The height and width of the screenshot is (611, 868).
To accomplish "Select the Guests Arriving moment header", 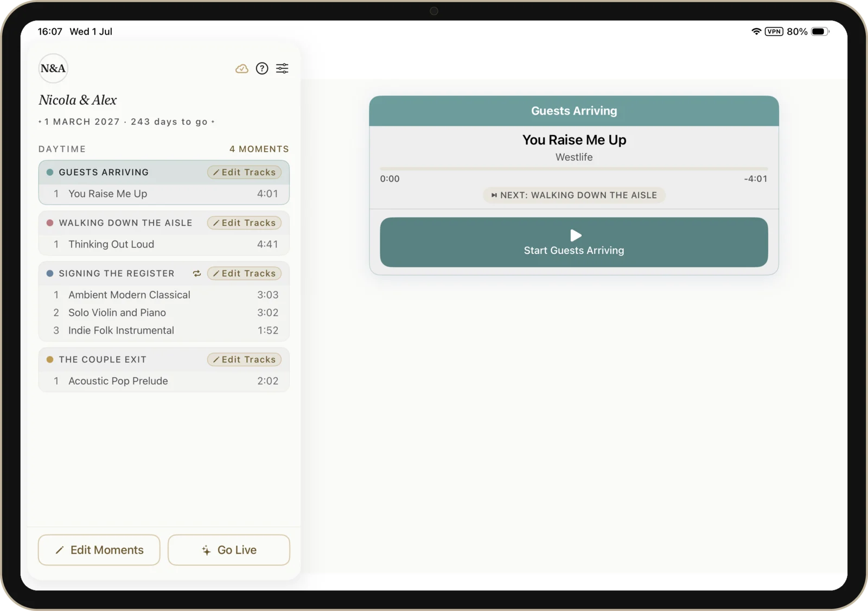I will pos(164,172).
